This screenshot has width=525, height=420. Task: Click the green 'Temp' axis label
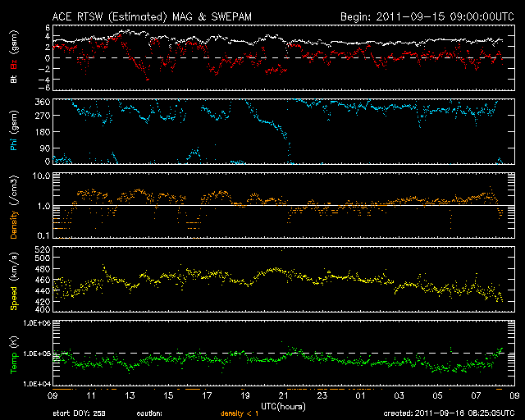point(14,363)
